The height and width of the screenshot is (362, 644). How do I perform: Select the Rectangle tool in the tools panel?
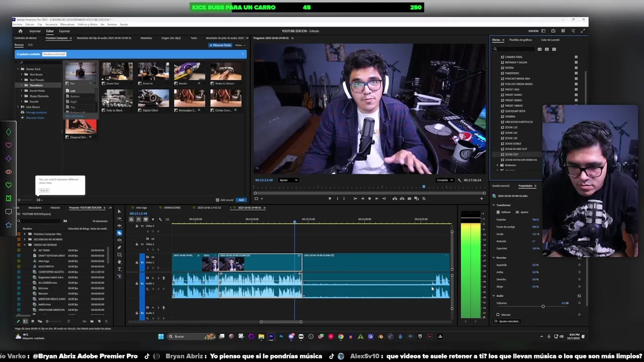coord(119,254)
